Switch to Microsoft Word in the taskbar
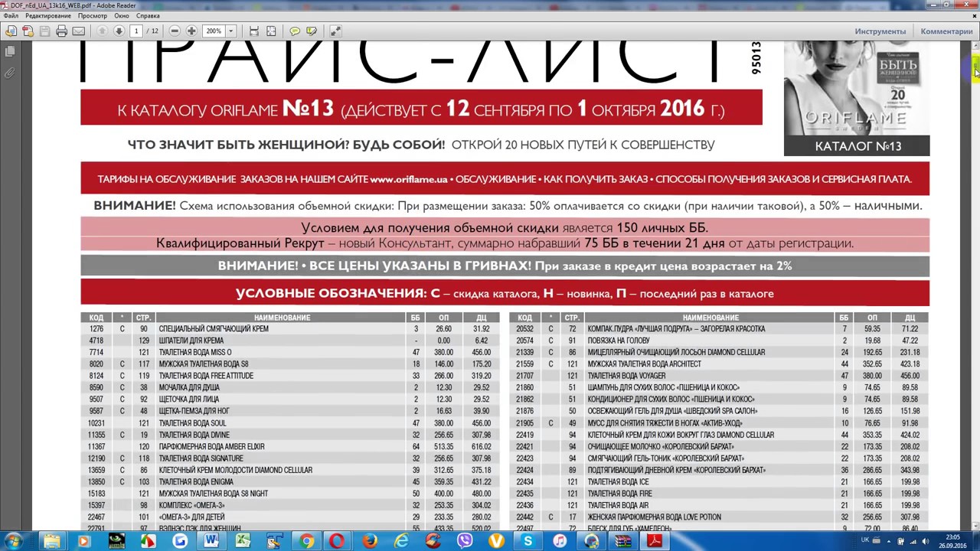Viewport: 980px width, 551px height. click(211, 541)
